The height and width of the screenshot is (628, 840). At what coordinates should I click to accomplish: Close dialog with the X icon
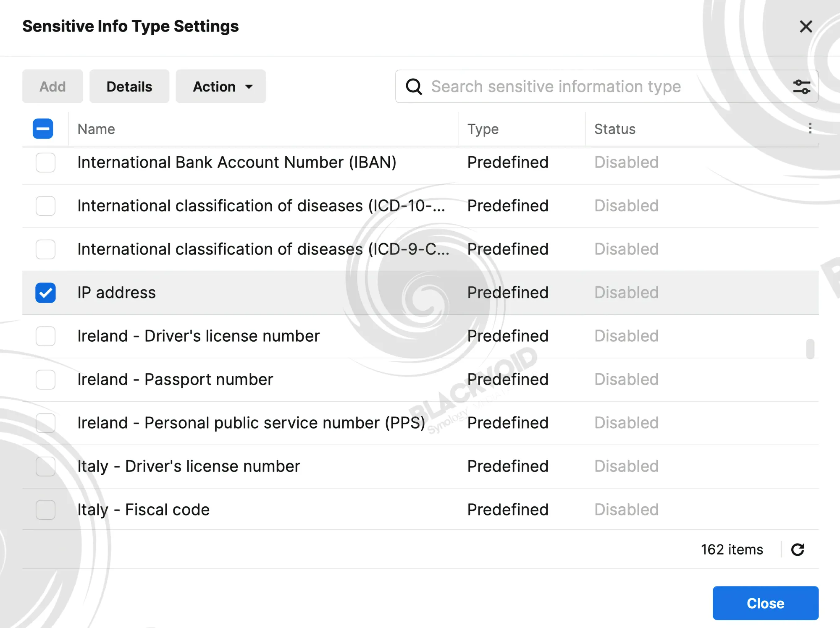806,26
